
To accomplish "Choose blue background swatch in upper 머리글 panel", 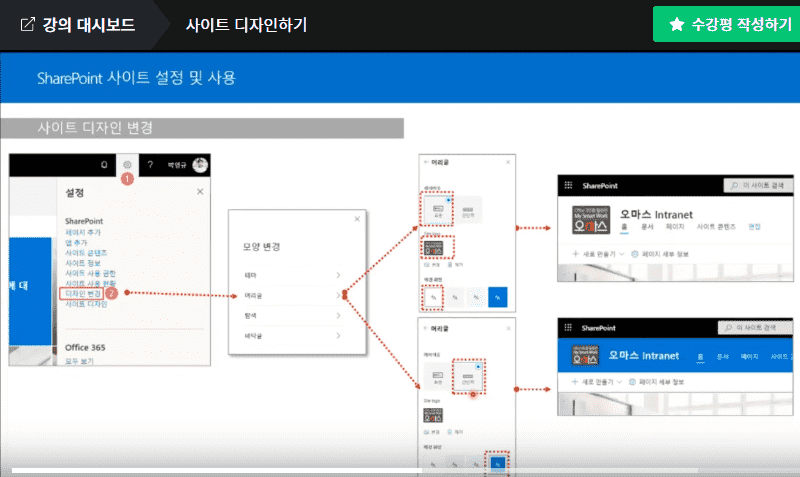I will 497,297.
